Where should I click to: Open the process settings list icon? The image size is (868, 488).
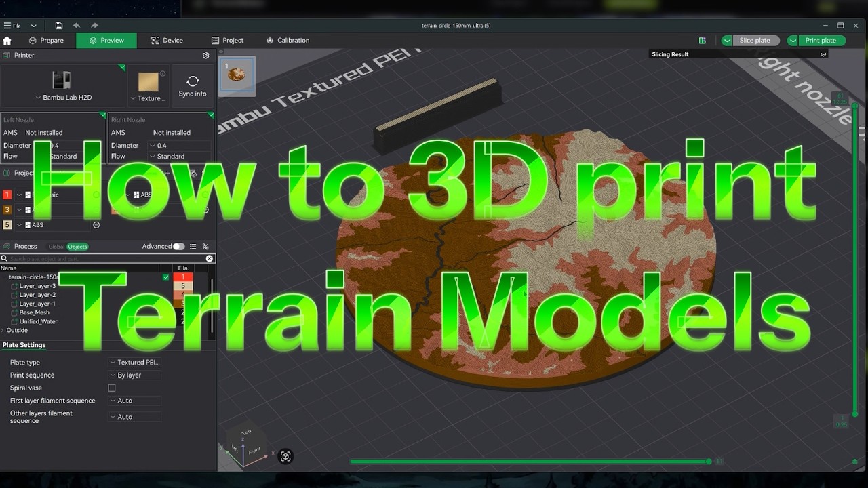pos(193,247)
